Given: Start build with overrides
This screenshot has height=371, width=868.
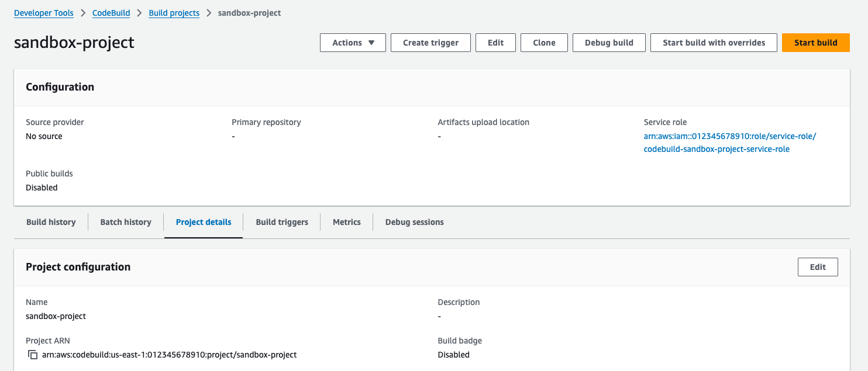Looking at the screenshot, I should (x=714, y=42).
